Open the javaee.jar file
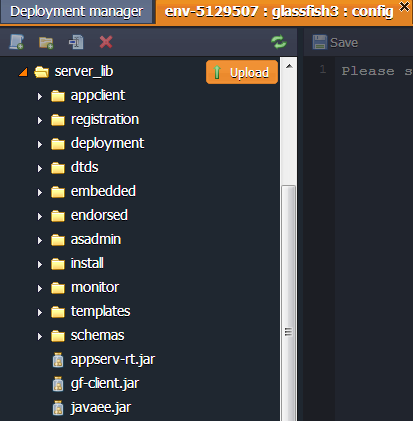 tap(101, 408)
